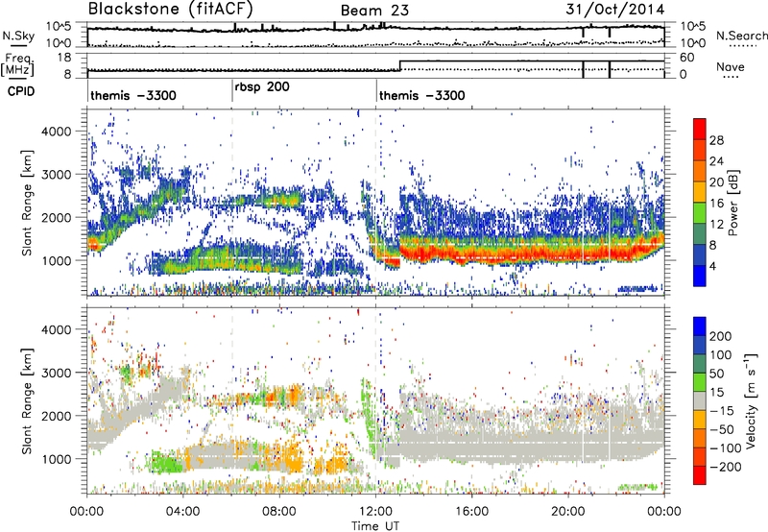Click the 'Time UT' axis title

[375, 526]
